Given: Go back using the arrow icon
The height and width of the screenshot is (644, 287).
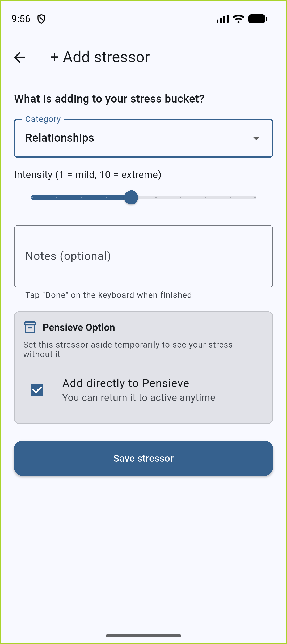Looking at the screenshot, I should tap(20, 57).
